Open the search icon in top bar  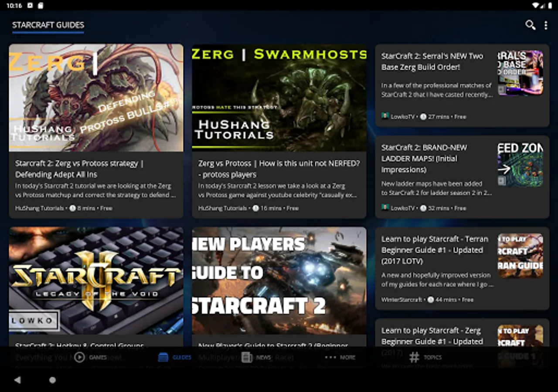[530, 25]
